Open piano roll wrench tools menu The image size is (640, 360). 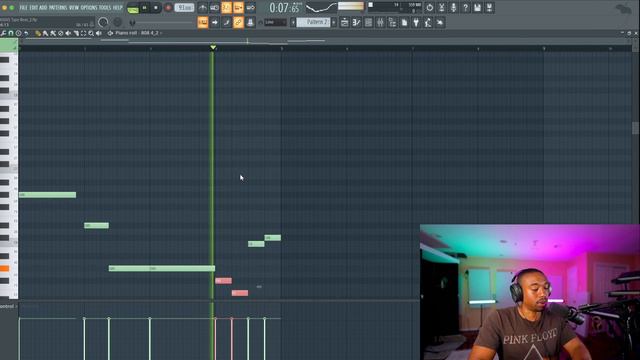3,33
